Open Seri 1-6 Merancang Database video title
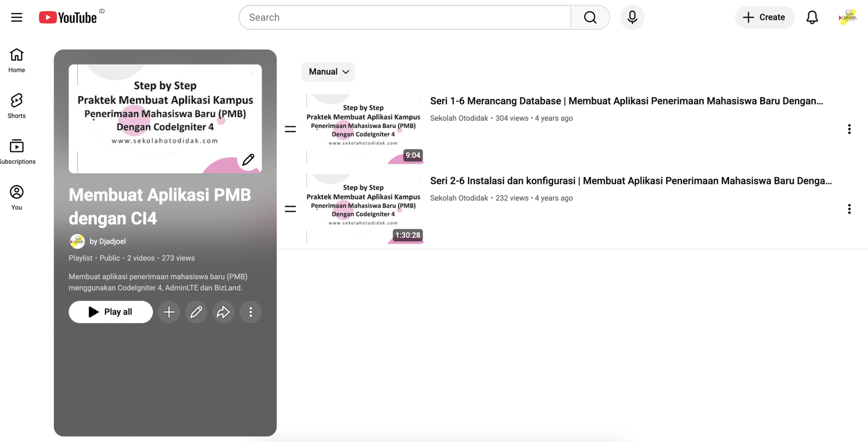The image size is (868, 442). (627, 101)
